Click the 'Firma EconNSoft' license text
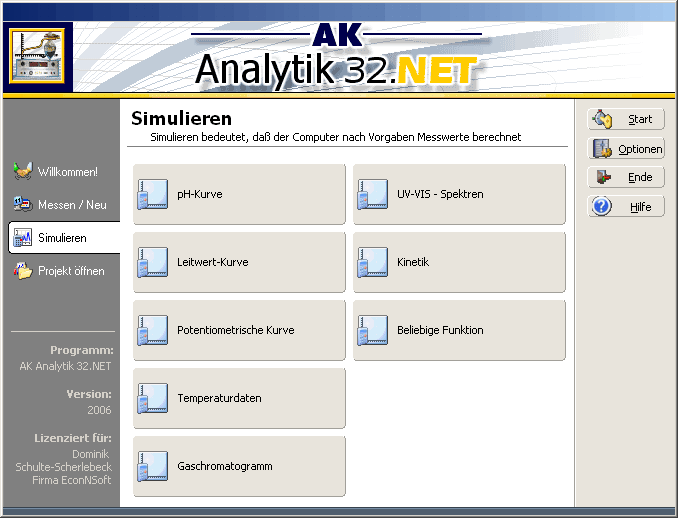This screenshot has height=518, width=678. click(x=71, y=480)
